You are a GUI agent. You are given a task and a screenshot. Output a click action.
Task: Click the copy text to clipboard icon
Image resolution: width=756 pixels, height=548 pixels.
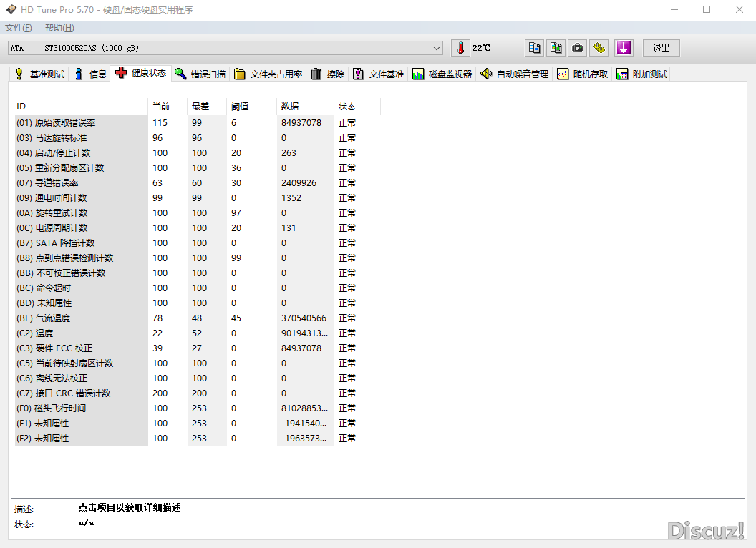[x=534, y=48]
